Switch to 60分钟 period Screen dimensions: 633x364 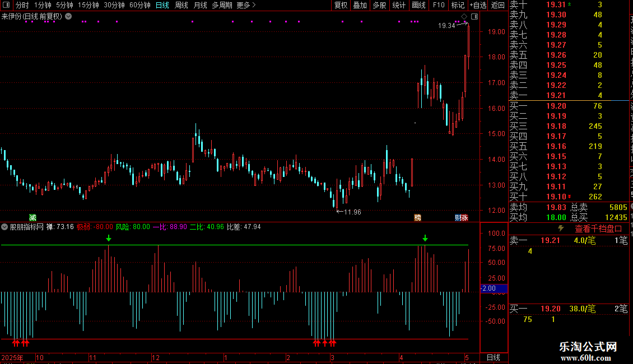pyautogui.click(x=140, y=5)
